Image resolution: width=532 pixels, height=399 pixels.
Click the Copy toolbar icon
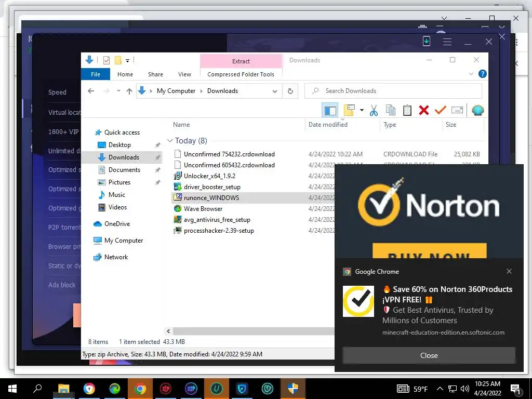pos(391,110)
